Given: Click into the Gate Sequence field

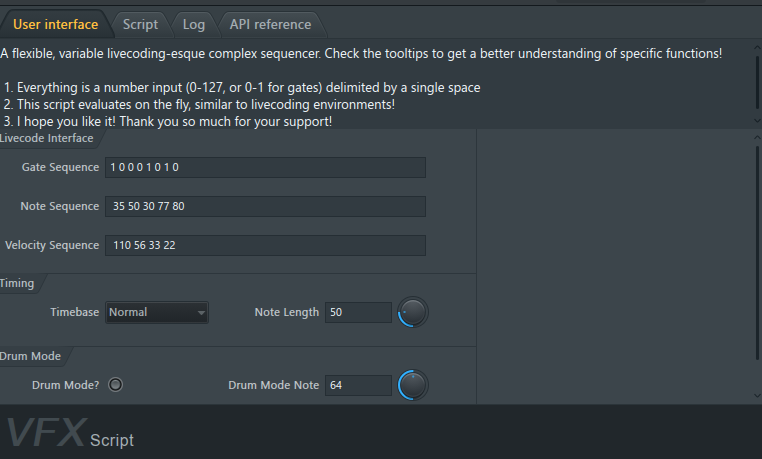Looking at the screenshot, I should pos(265,167).
